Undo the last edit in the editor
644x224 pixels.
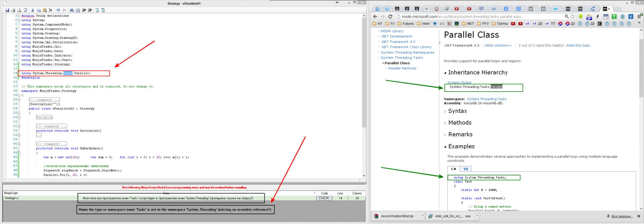click(x=58, y=10)
